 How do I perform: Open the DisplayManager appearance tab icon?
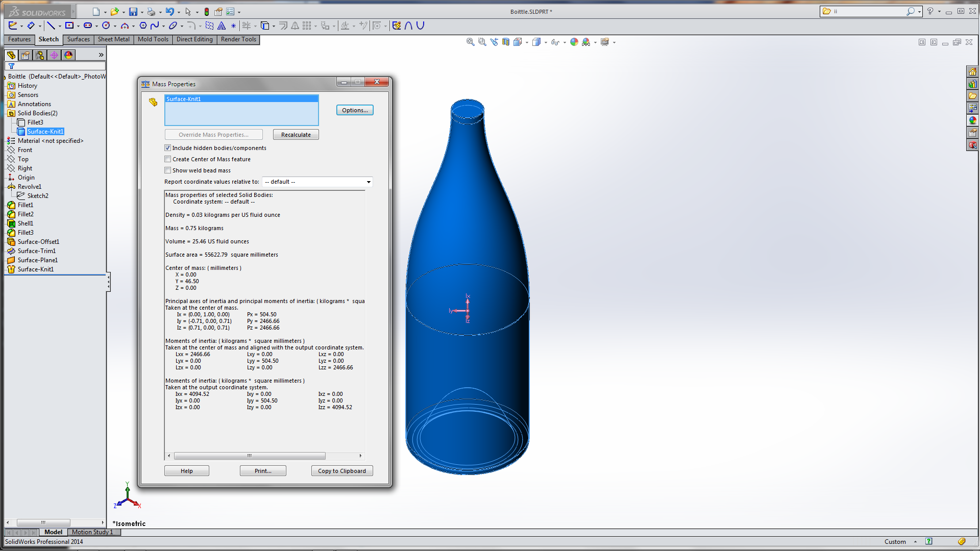(68, 55)
